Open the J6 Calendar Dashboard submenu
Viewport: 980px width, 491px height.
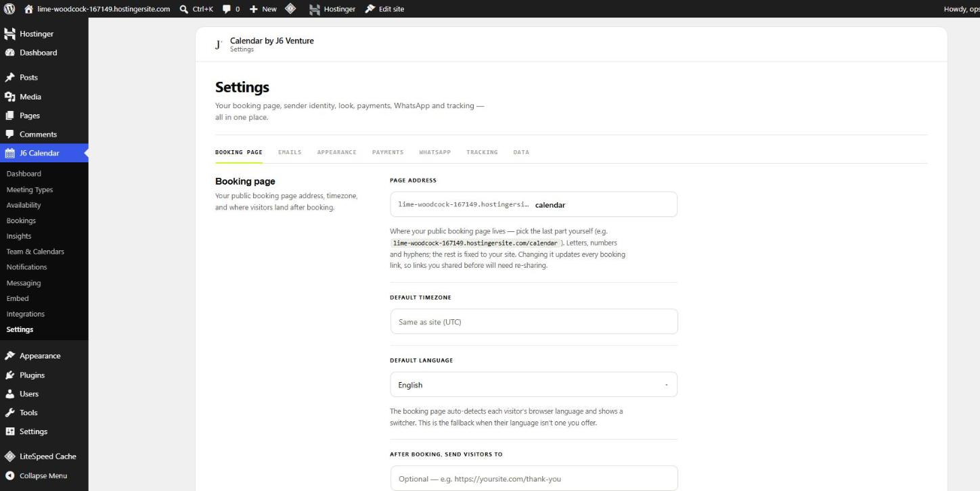(x=44, y=174)
